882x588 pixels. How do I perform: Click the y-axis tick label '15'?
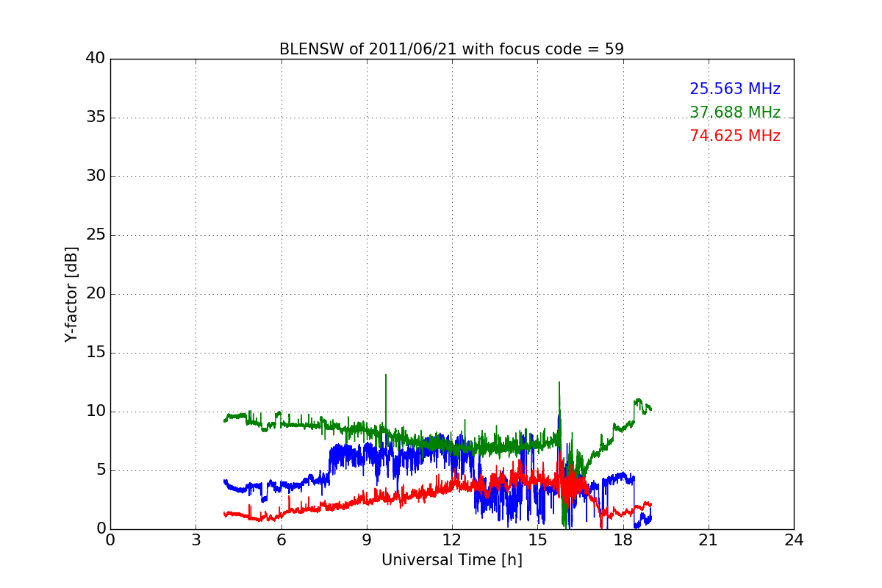tap(96, 353)
